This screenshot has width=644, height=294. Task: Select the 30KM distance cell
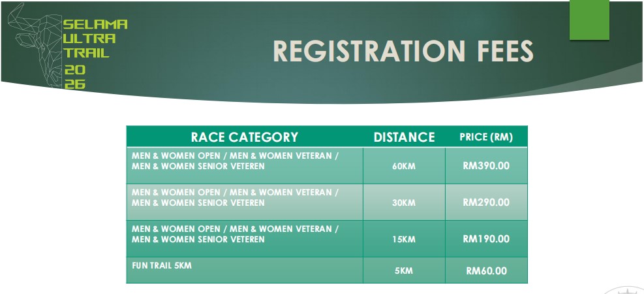404,203
